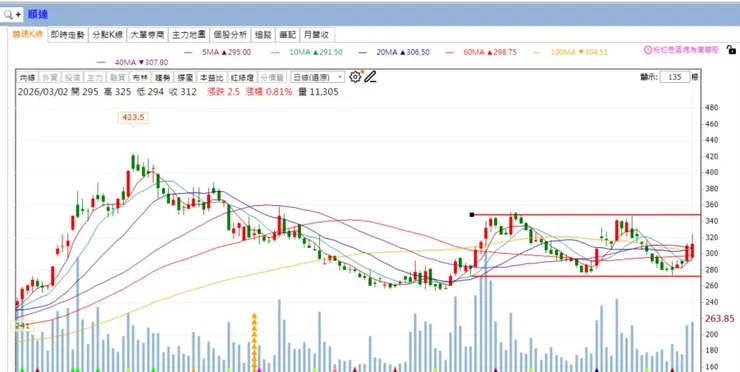Enable the 分價量 volume-by-price button
This screenshot has width=740, height=372.
[272, 77]
